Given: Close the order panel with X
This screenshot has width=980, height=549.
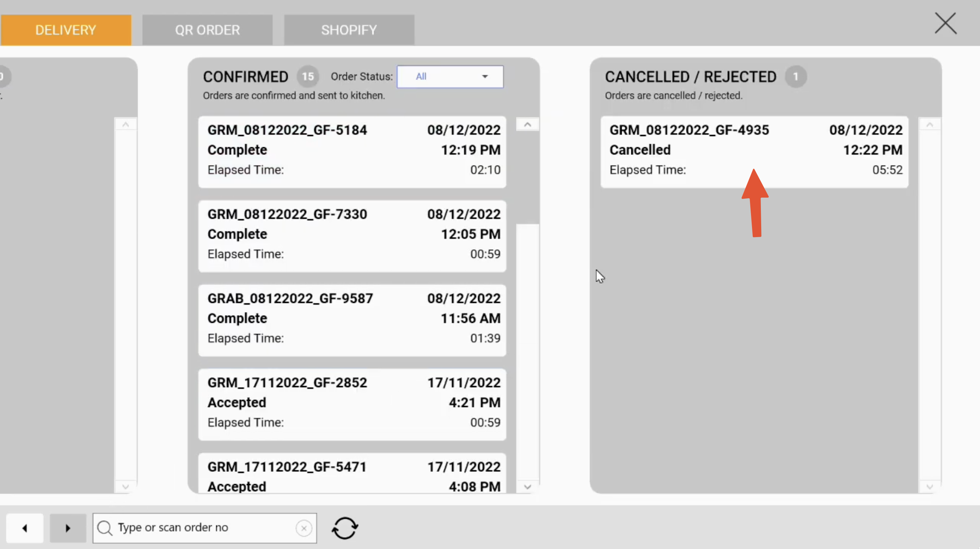Looking at the screenshot, I should [945, 23].
